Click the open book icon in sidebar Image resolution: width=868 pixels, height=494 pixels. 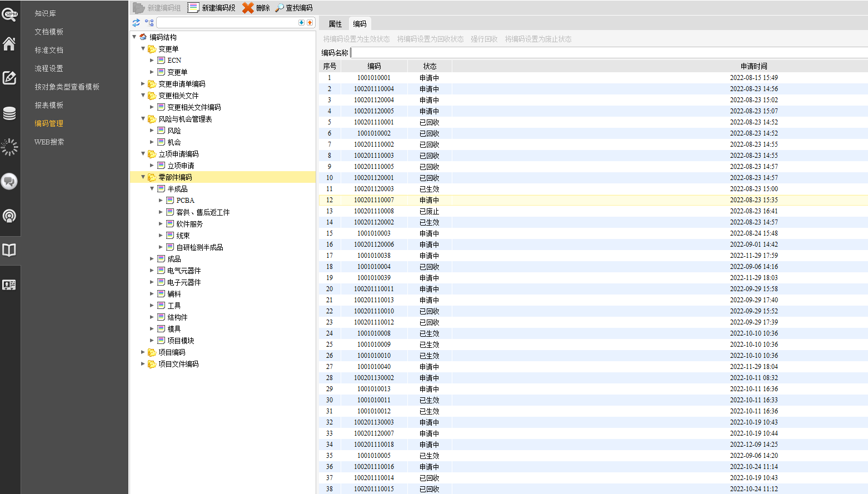(x=9, y=250)
